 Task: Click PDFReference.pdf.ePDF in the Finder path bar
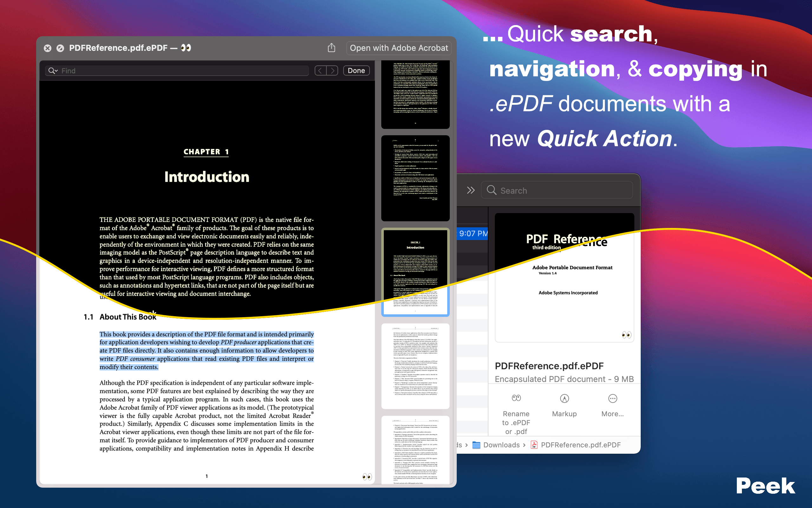[x=576, y=445]
